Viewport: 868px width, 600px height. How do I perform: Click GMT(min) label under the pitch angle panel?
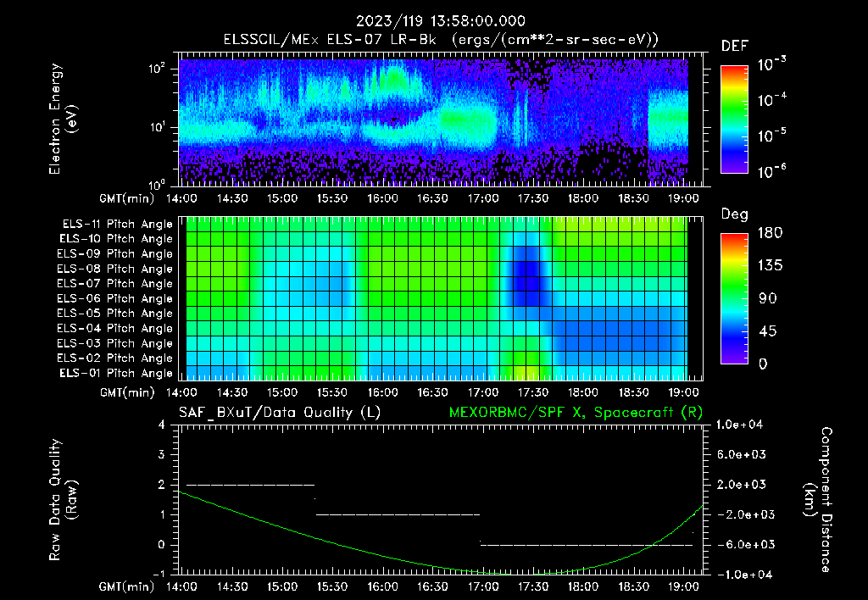tap(127, 393)
